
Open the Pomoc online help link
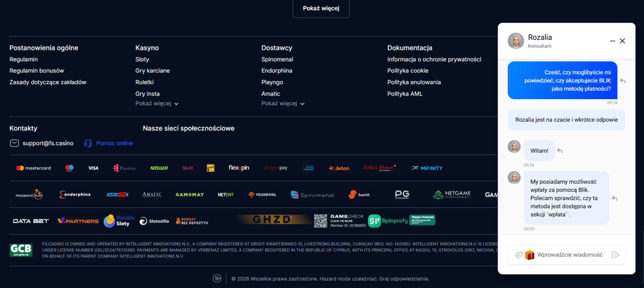tap(109, 143)
